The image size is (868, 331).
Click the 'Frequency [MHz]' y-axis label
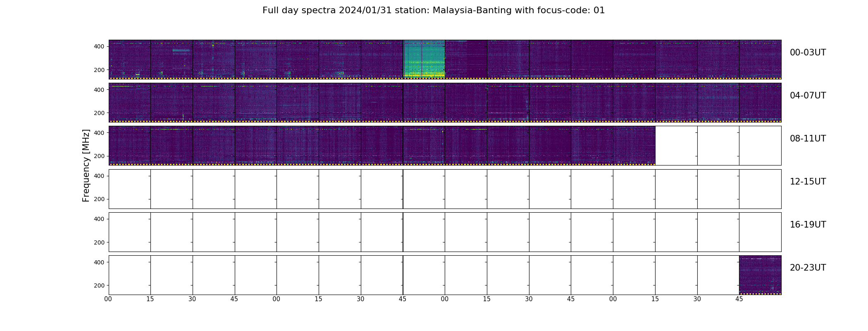coord(86,165)
